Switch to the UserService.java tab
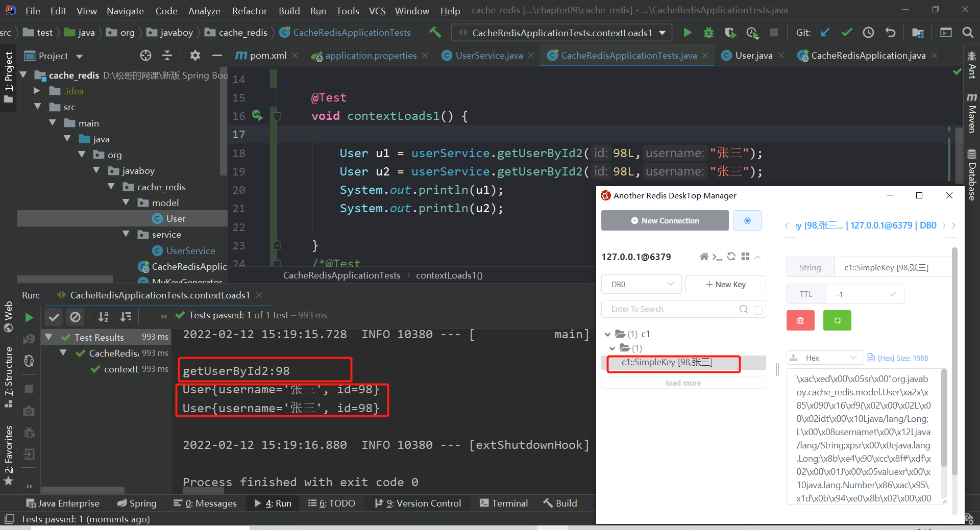The width and height of the screenshot is (980, 530). click(x=488, y=55)
